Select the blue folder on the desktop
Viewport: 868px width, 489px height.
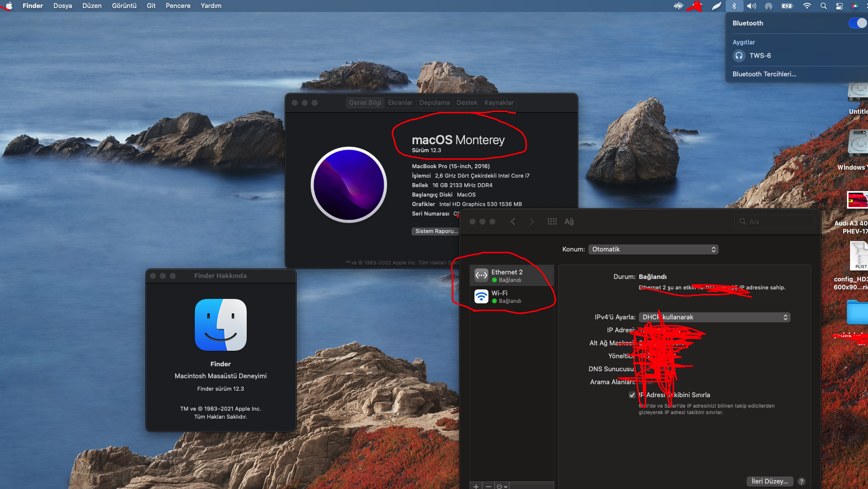pos(858,313)
